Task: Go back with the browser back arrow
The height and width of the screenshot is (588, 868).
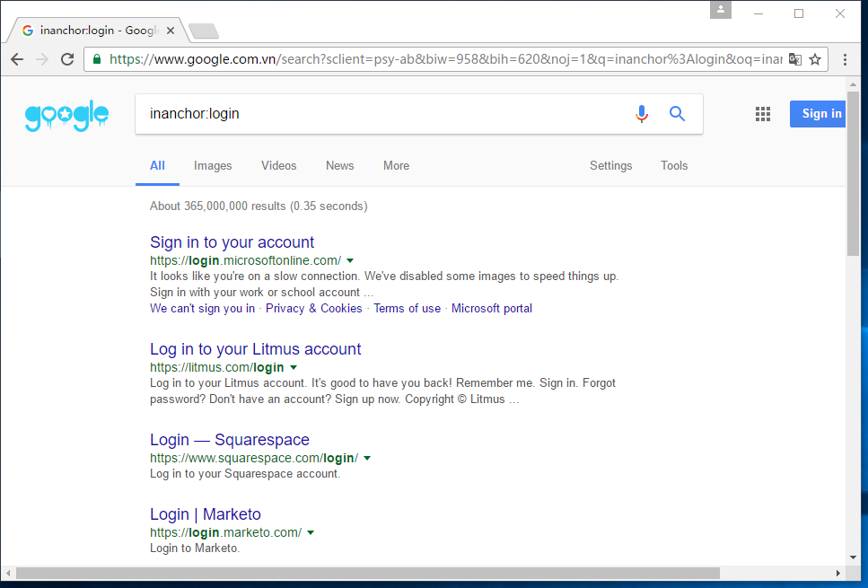Action: 17,59
